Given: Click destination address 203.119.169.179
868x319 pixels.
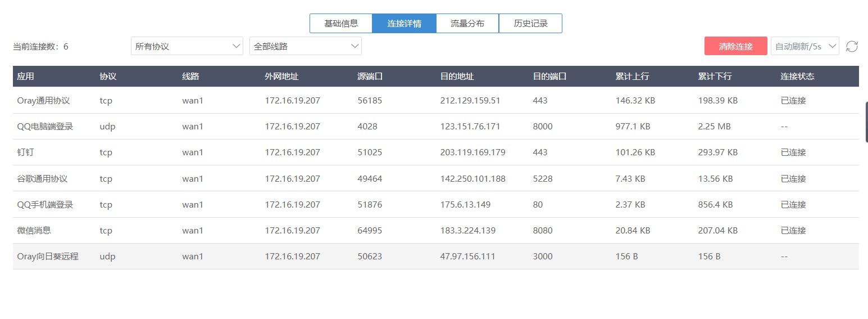Looking at the screenshot, I should coord(473,152).
